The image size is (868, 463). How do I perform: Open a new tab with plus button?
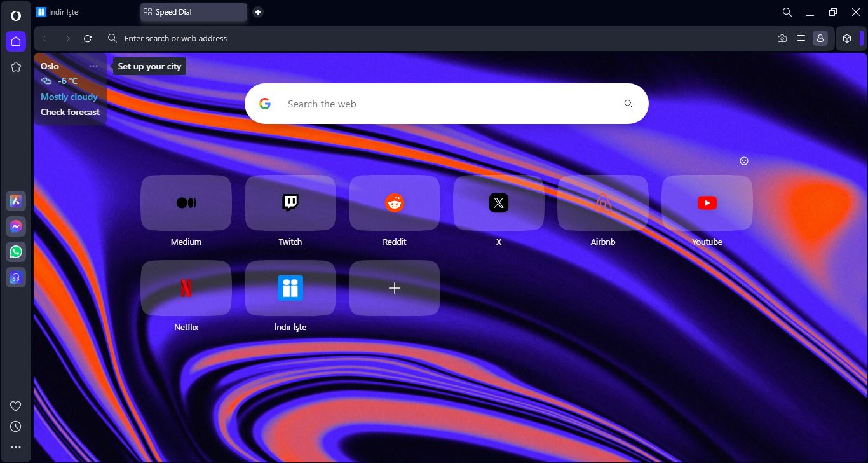tap(258, 12)
